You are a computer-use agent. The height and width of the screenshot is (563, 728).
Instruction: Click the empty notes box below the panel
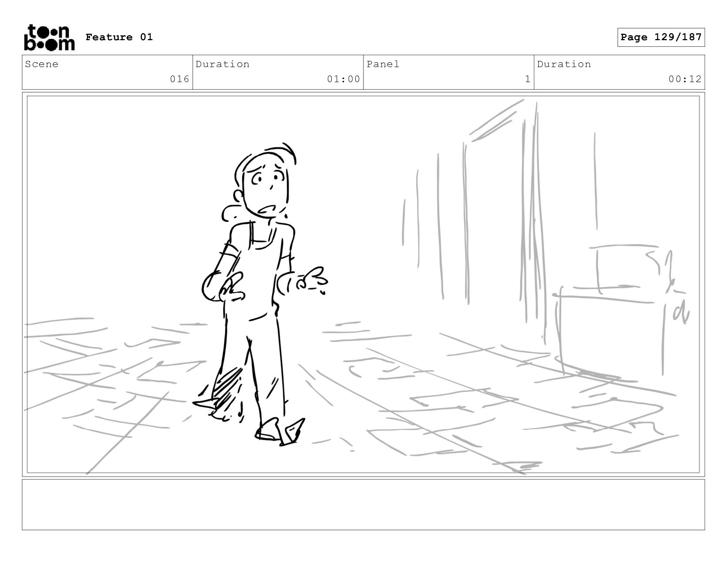(363, 504)
